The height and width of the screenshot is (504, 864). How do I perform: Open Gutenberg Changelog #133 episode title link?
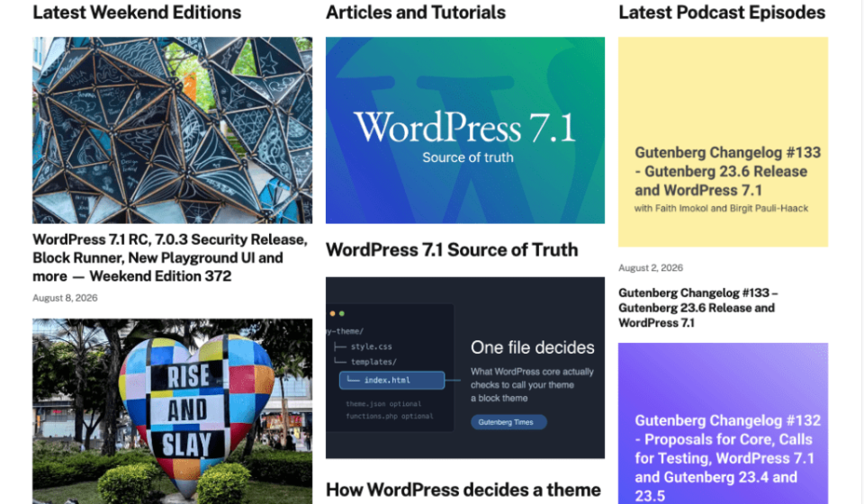[x=697, y=308]
